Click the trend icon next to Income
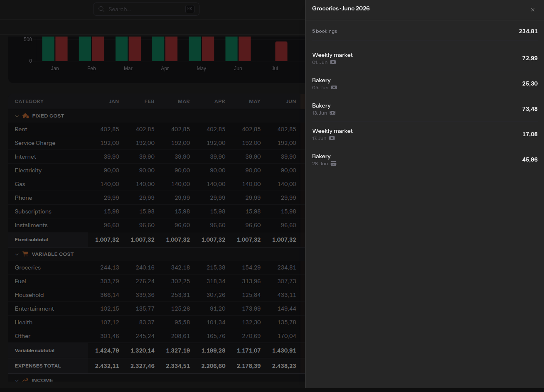The width and height of the screenshot is (544, 392). pyautogui.click(x=25, y=380)
